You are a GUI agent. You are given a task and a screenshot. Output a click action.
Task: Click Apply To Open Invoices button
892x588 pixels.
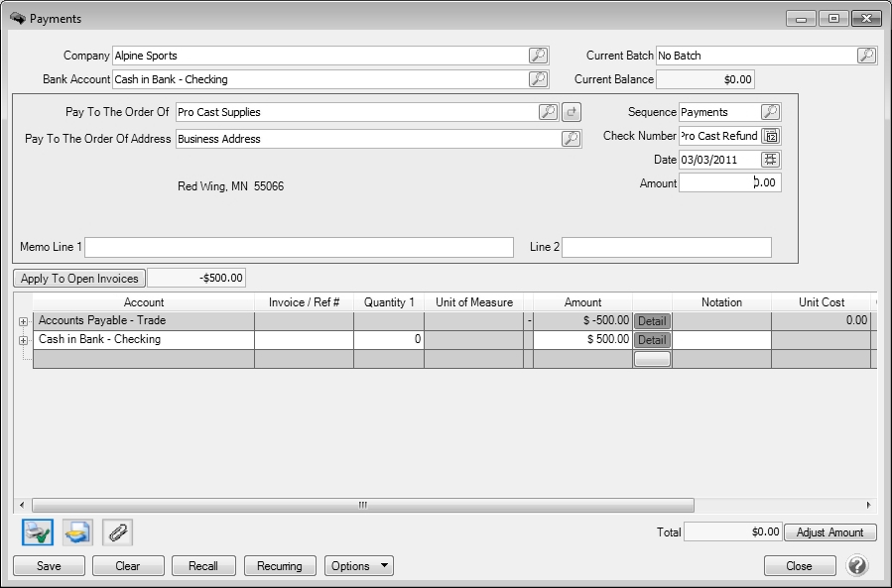79,279
